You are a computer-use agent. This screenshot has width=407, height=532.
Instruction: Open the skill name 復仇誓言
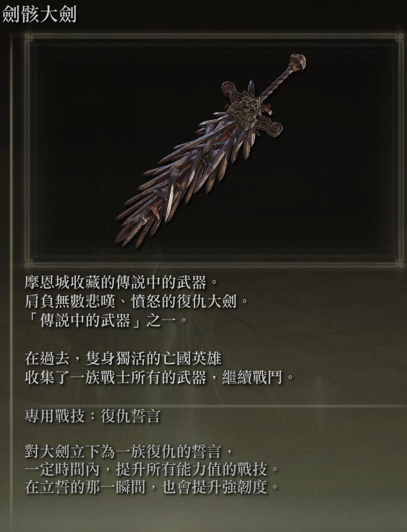tap(130, 416)
